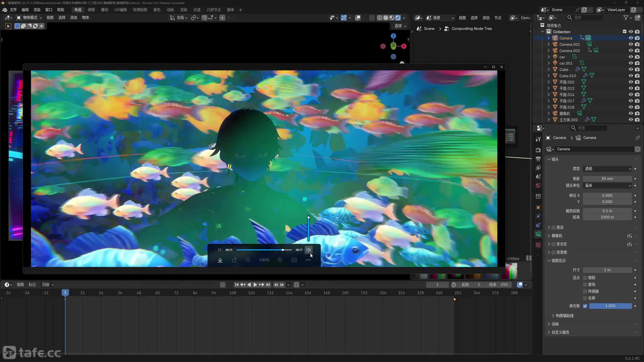
Task: Open the 选项 button in viewport
Action: 400,26
